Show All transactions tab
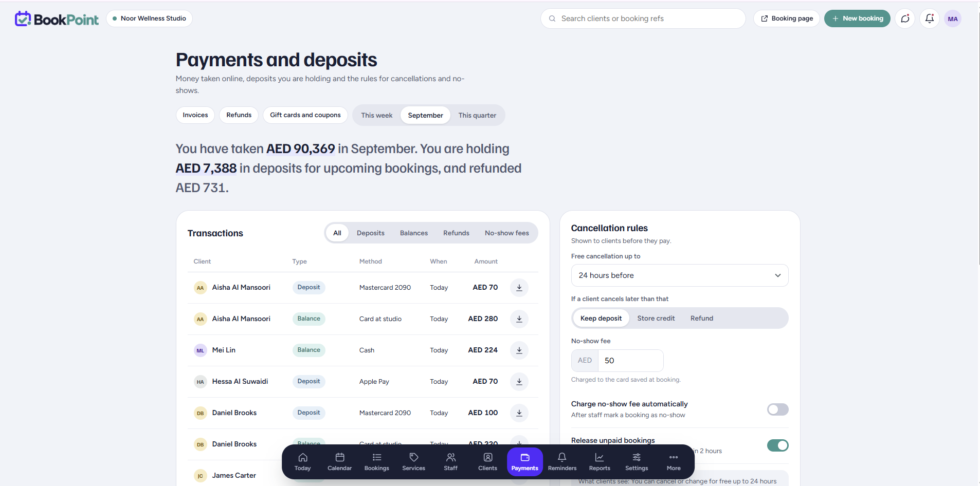The height and width of the screenshot is (486, 980). click(337, 233)
